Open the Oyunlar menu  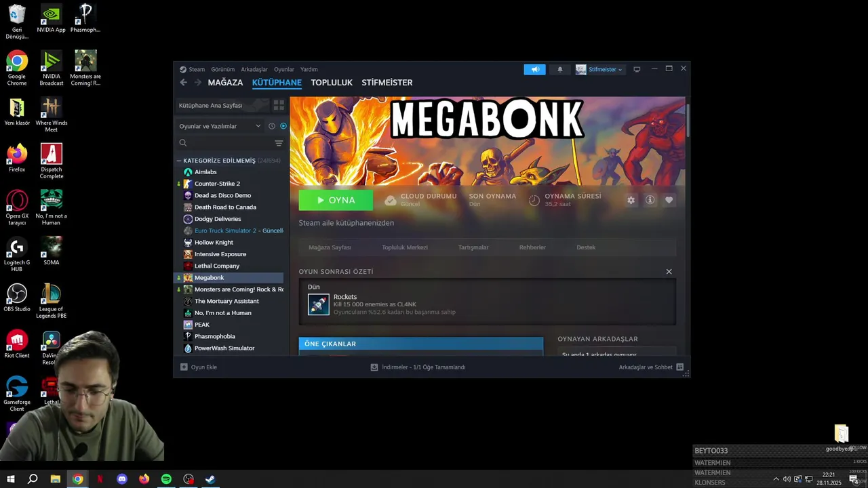[x=284, y=69]
